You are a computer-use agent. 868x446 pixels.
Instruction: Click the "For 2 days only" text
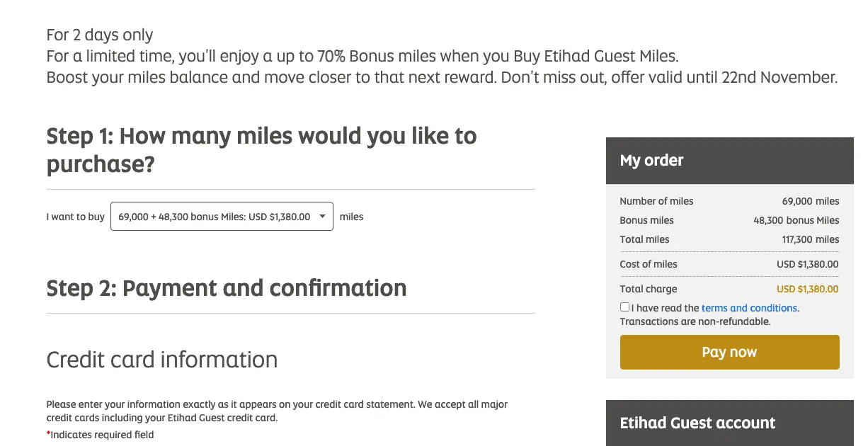click(x=100, y=35)
